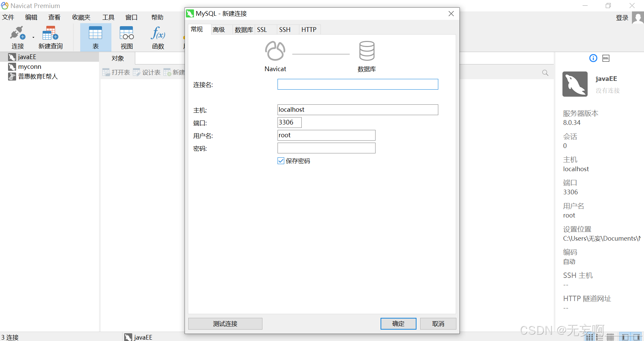Click the user avatar icon
The image size is (644, 341).
pos(638,17)
